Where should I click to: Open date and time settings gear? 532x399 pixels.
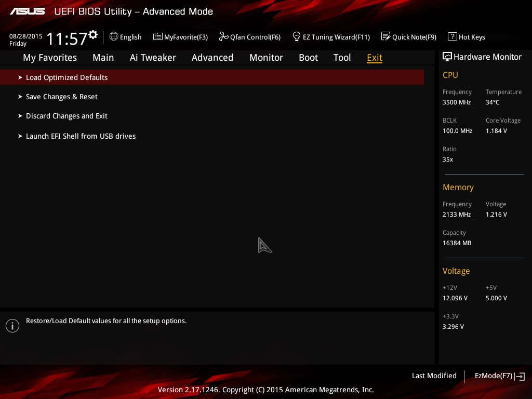(93, 35)
